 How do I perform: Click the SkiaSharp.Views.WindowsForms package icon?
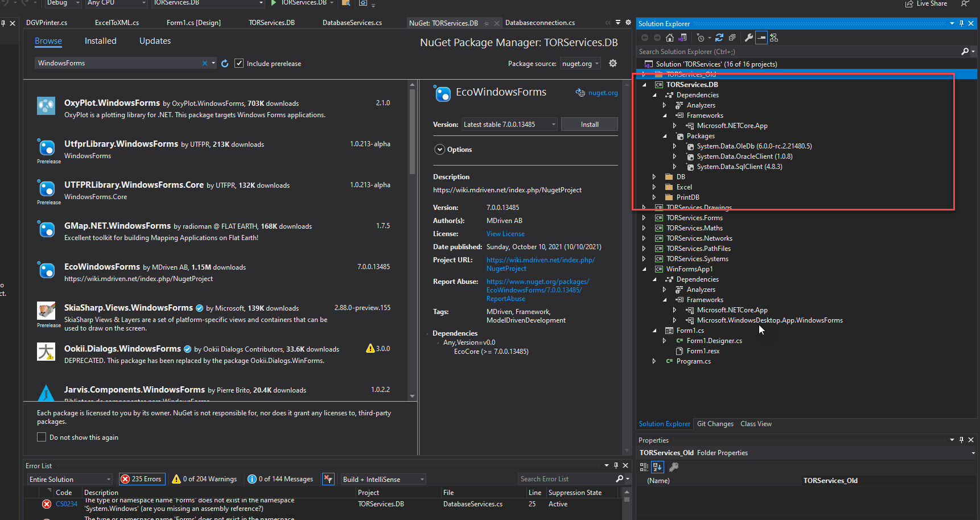click(x=46, y=311)
